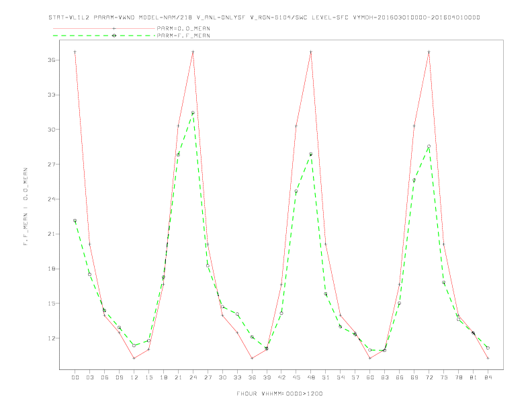Click the x-axis tick label 78
Image resolution: width=532 pixels, height=411 pixels.
coord(458,377)
